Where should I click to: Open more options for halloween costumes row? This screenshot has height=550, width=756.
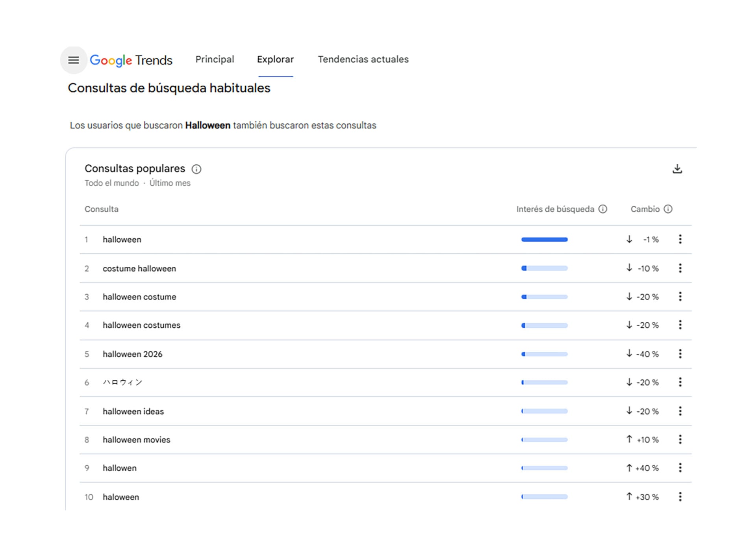680,325
